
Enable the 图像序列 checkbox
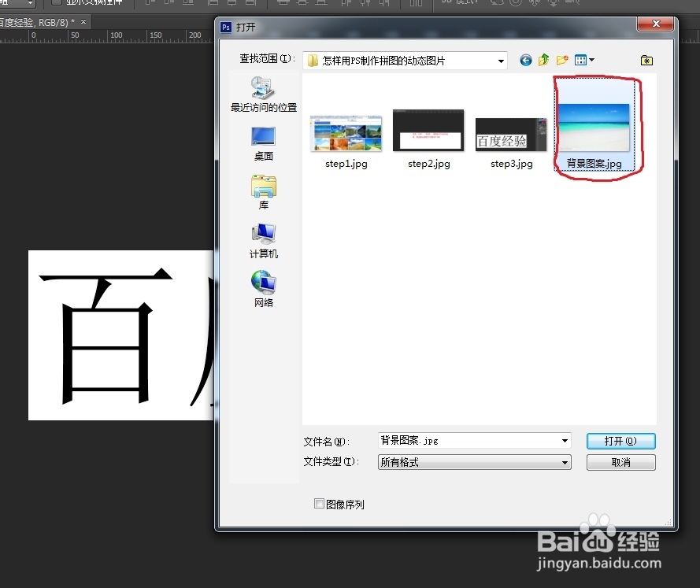[x=320, y=503]
